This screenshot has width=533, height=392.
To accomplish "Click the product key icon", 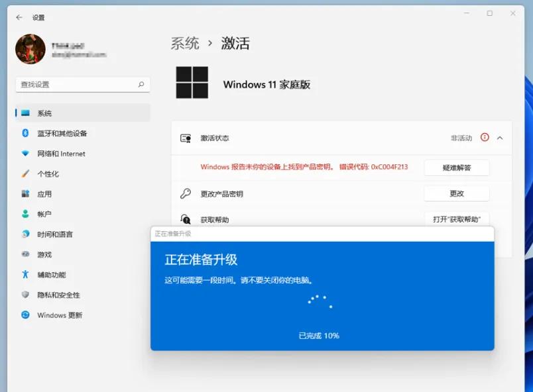I will 186,193.
